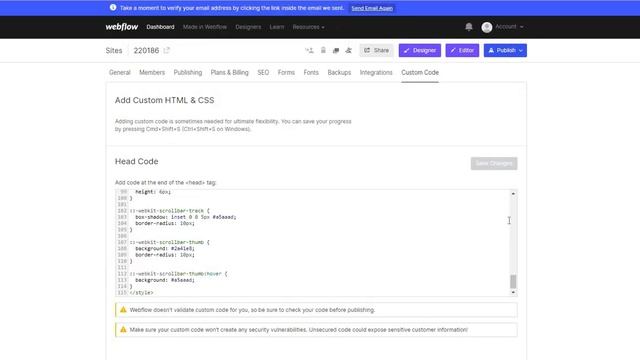Viewport: 640px width, 360px height.
Task: Select the Custom Code tab
Action: (420, 72)
